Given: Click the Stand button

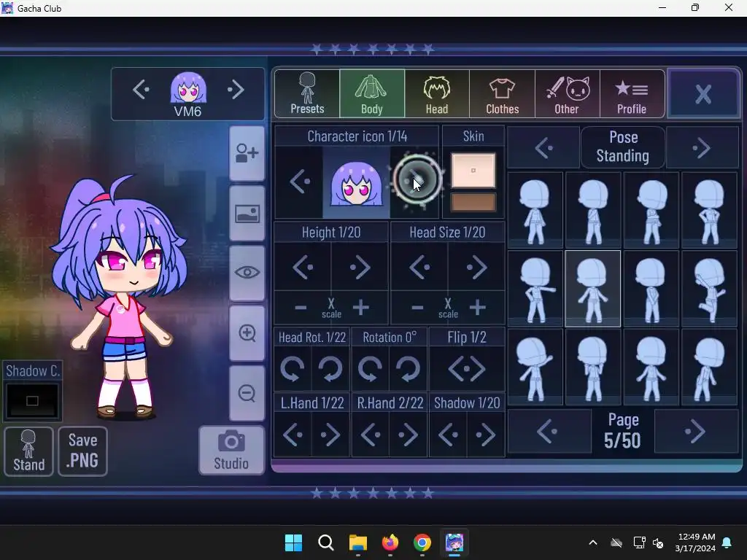Looking at the screenshot, I should (x=28, y=451).
